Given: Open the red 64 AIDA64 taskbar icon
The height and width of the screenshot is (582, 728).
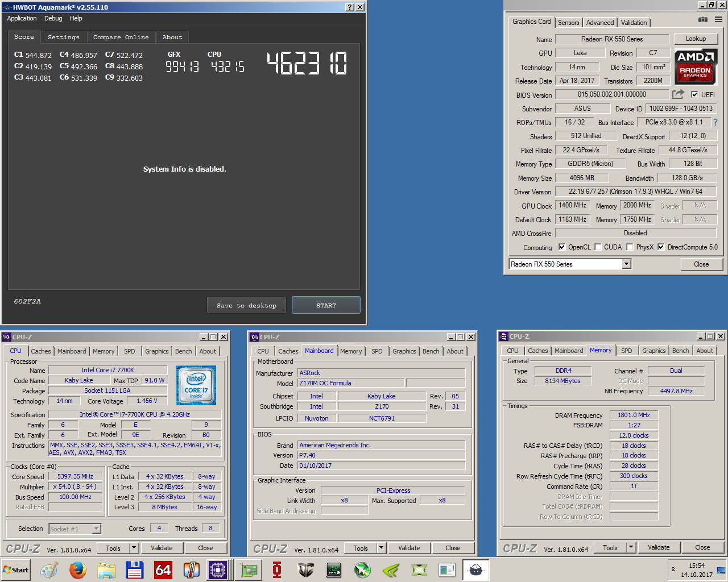Looking at the screenshot, I should coord(163,569).
